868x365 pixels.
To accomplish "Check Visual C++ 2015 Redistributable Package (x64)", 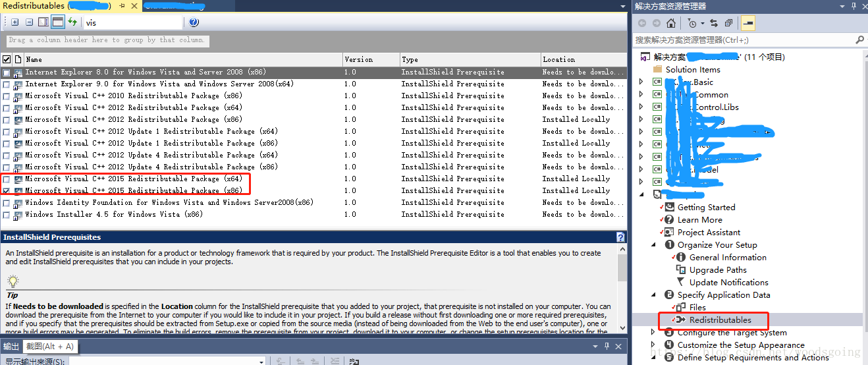I will [x=7, y=179].
